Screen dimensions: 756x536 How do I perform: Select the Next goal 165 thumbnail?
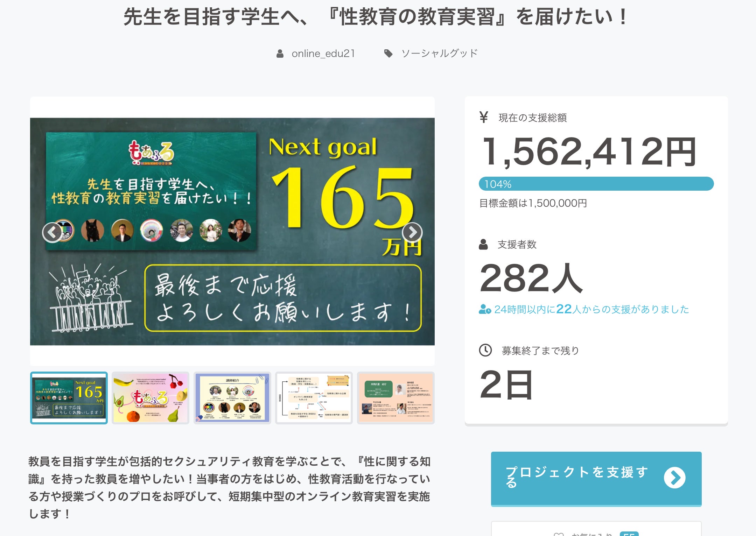pos(69,398)
